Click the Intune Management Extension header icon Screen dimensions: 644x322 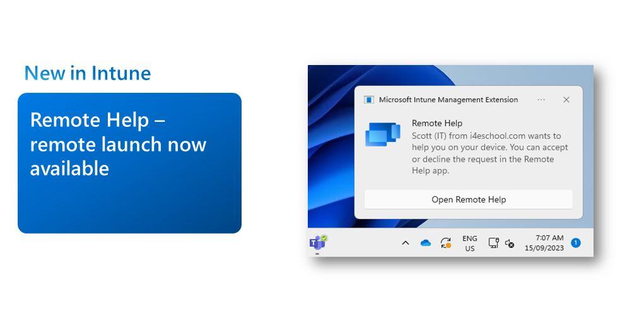pos(369,100)
